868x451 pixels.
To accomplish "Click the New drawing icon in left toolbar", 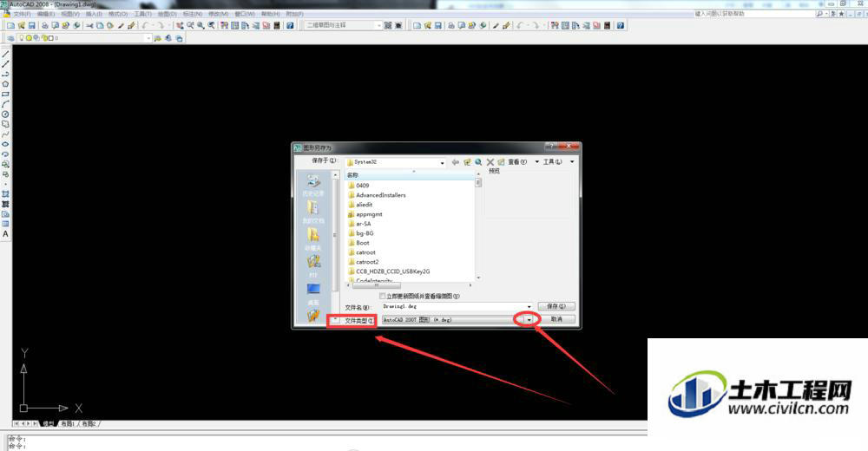I will click(x=10, y=25).
